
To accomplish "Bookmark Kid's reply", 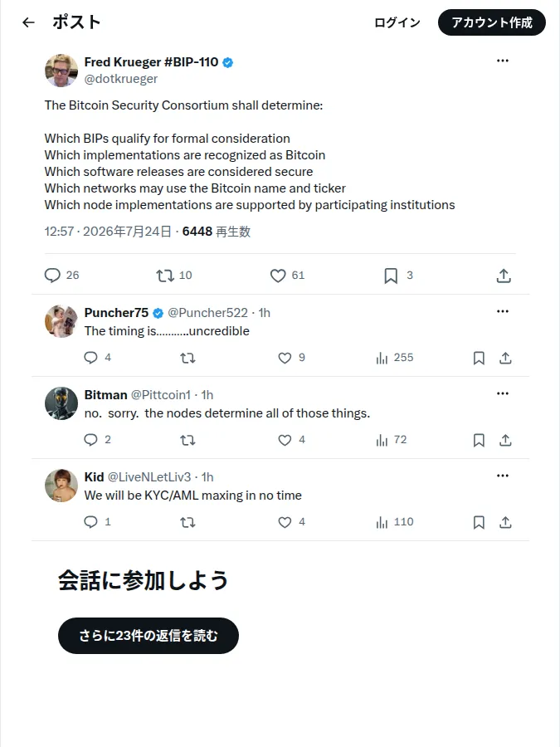I will pyautogui.click(x=479, y=522).
